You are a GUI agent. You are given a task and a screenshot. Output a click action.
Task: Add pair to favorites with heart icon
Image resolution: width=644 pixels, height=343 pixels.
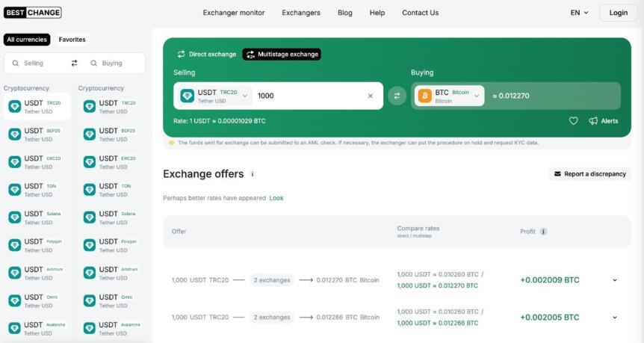[573, 121]
